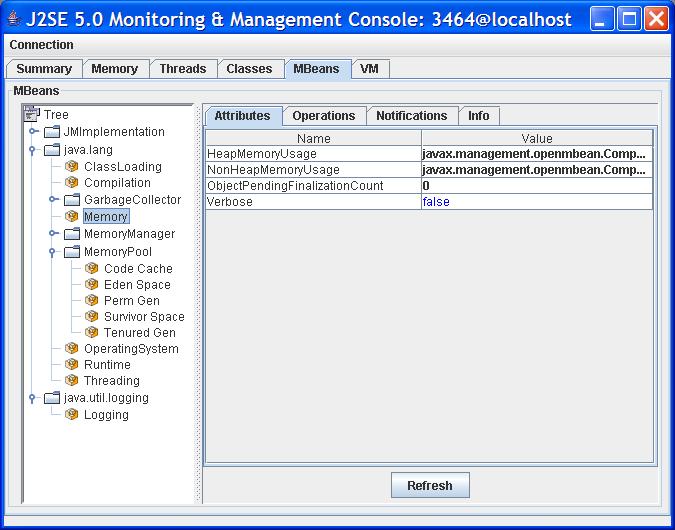Screen dimensions: 675x530
Task: Expand the JMImplementation tree node
Action: [x=33, y=132]
